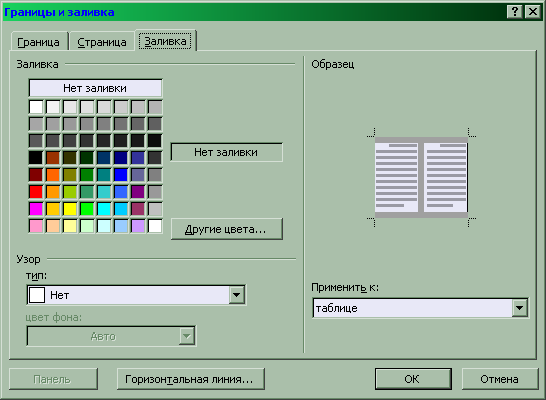
Task: Select the dark blue swatch
Action: [x=121, y=158]
